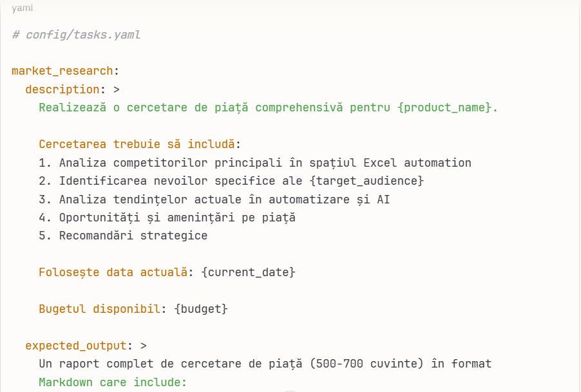Click the {budget} placeholder
Screen dimensions: 581x392
coord(201,309)
